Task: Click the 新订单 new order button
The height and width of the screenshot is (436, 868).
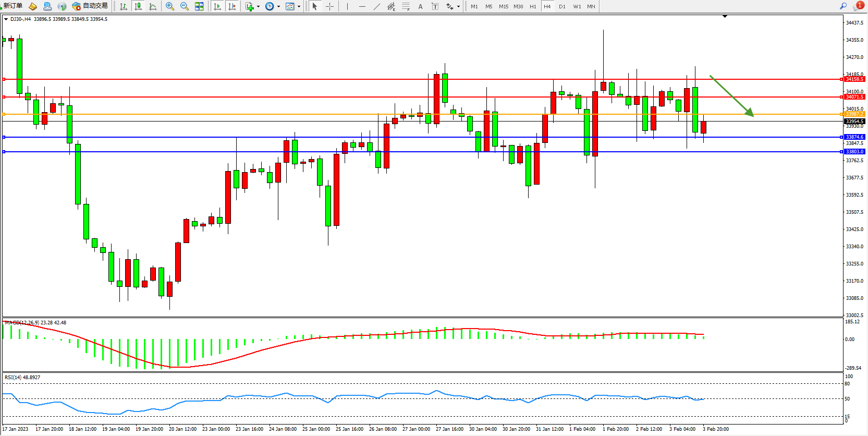Action: point(13,6)
